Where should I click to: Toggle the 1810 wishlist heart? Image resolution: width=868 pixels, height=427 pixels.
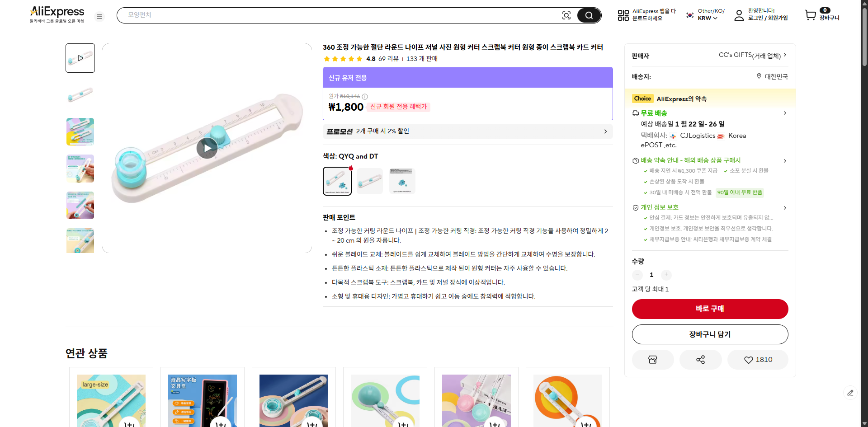pyautogui.click(x=758, y=359)
